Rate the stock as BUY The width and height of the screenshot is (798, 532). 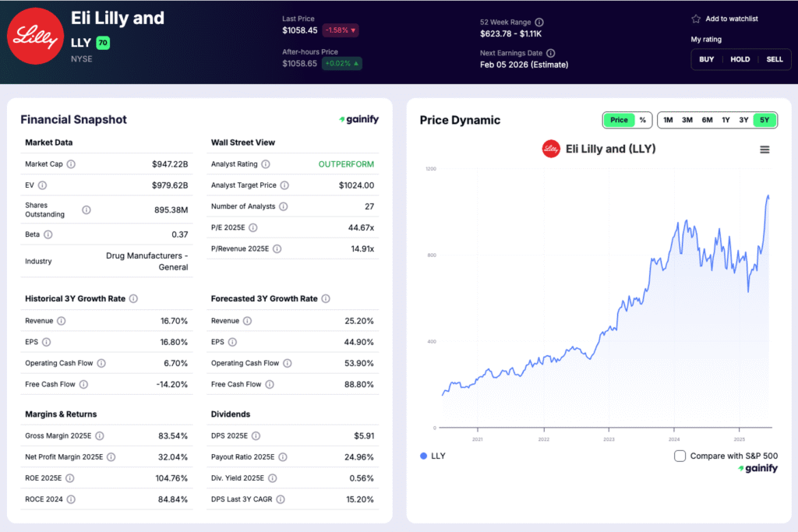click(x=706, y=58)
